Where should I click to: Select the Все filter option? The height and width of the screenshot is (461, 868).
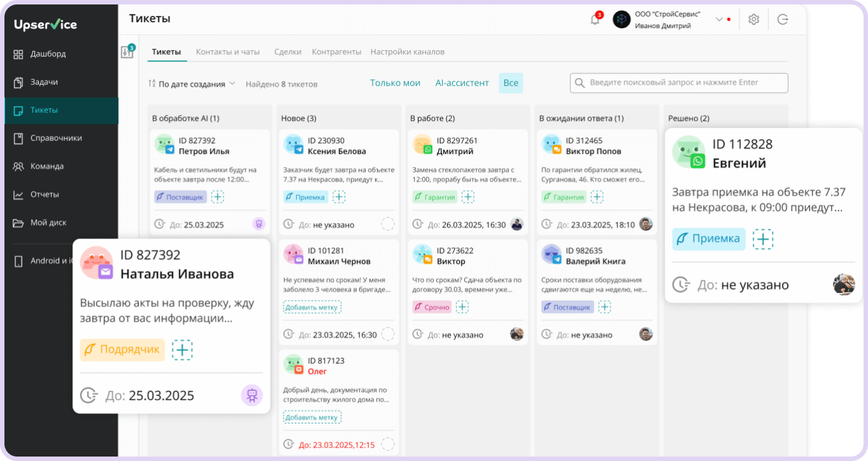[x=511, y=83]
